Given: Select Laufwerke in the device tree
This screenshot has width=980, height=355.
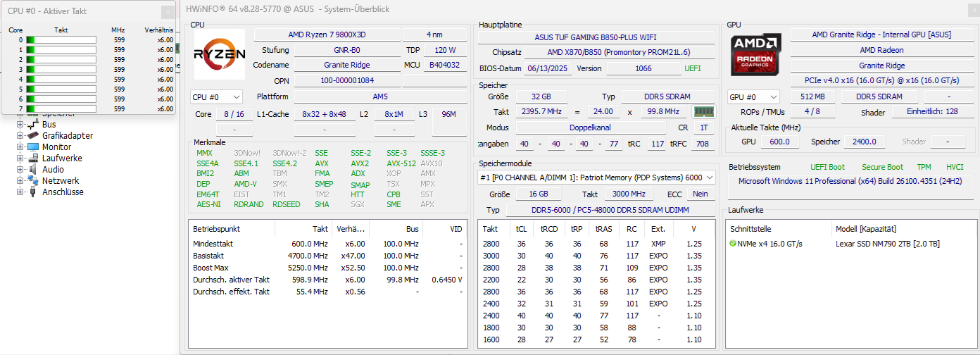Looking at the screenshot, I should pyautogui.click(x=62, y=158).
